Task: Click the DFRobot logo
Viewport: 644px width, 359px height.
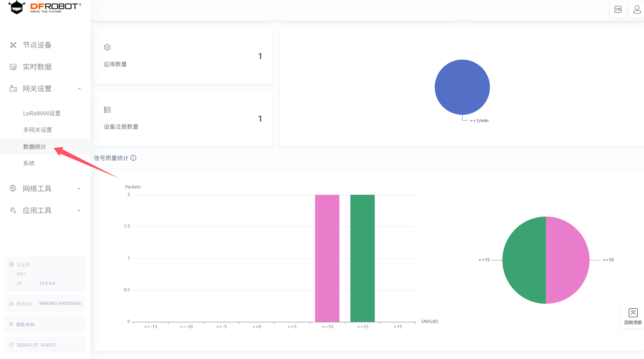Action: tap(45, 7)
